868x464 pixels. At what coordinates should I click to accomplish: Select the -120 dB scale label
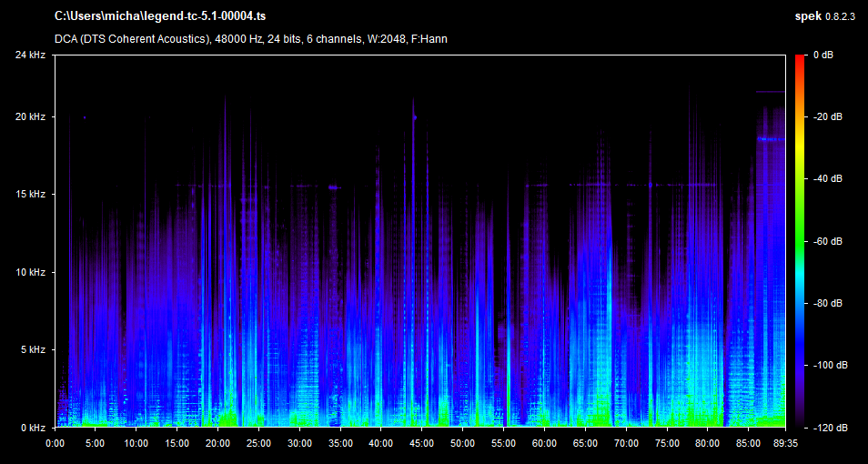827,427
